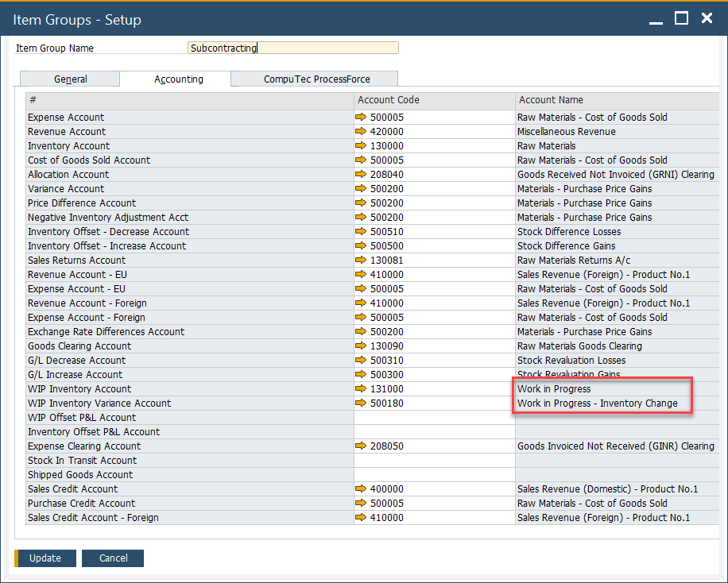Switch to the General tab
The image size is (728, 583).
pyautogui.click(x=70, y=79)
